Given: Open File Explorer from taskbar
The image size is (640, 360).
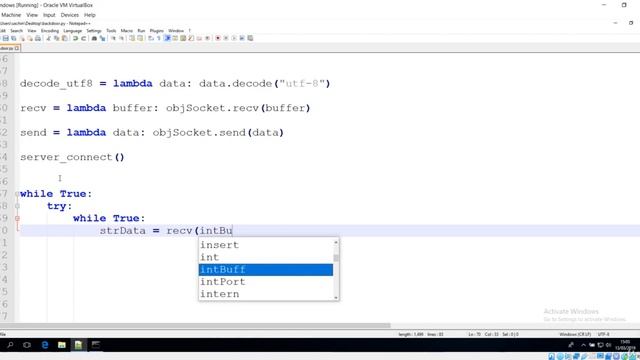Looking at the screenshot, I should pos(62,345).
